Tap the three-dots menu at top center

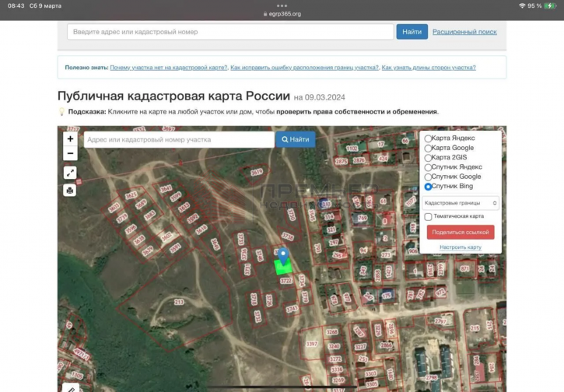[x=282, y=5]
